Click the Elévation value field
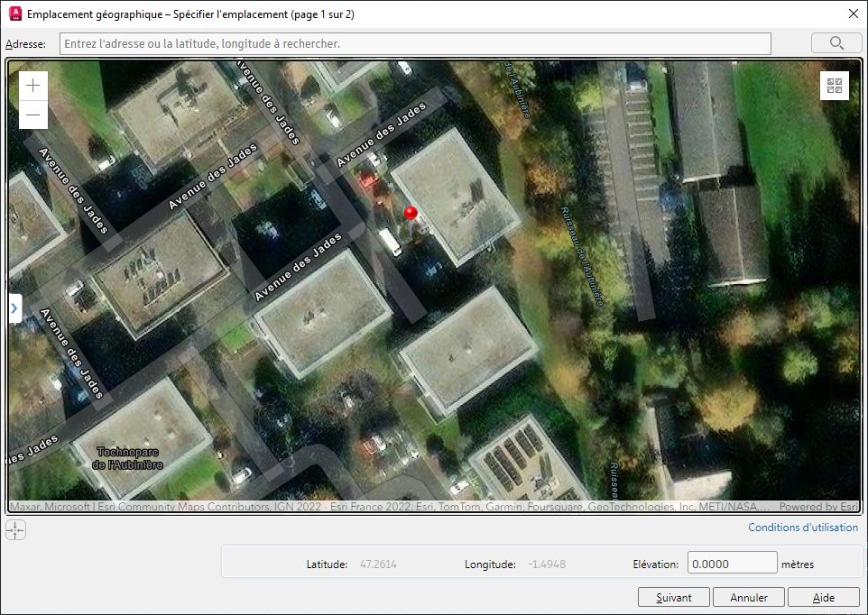868x615 pixels. point(732,564)
